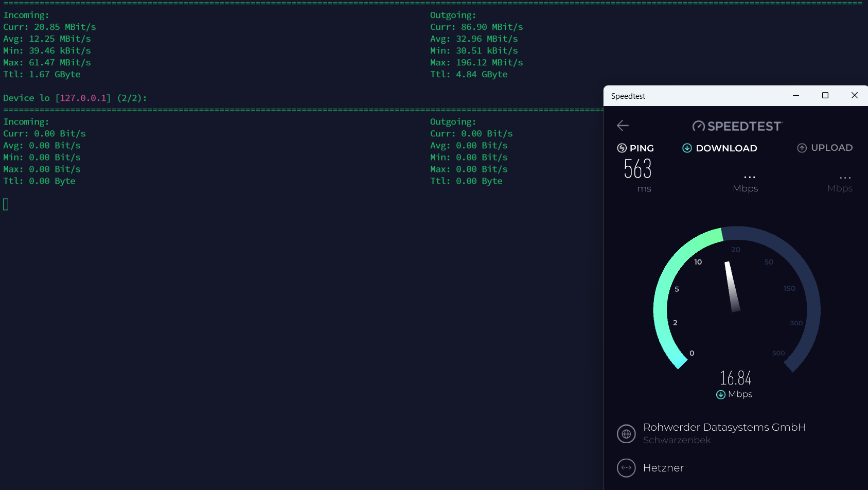Click the back arrow in Speedtest

click(x=623, y=126)
